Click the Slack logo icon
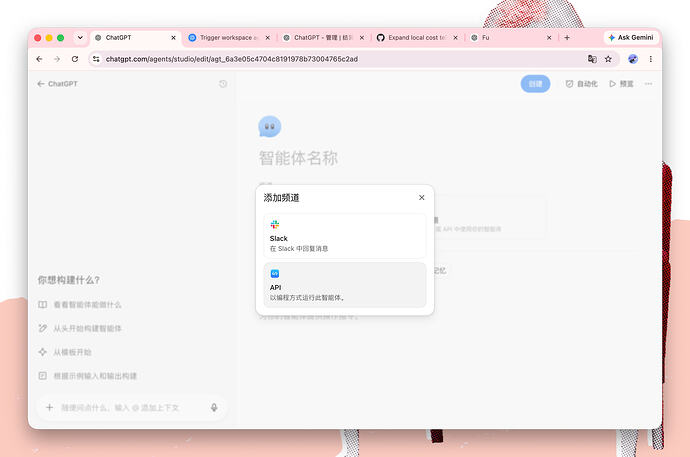Image resolution: width=690 pixels, height=457 pixels. [275, 225]
